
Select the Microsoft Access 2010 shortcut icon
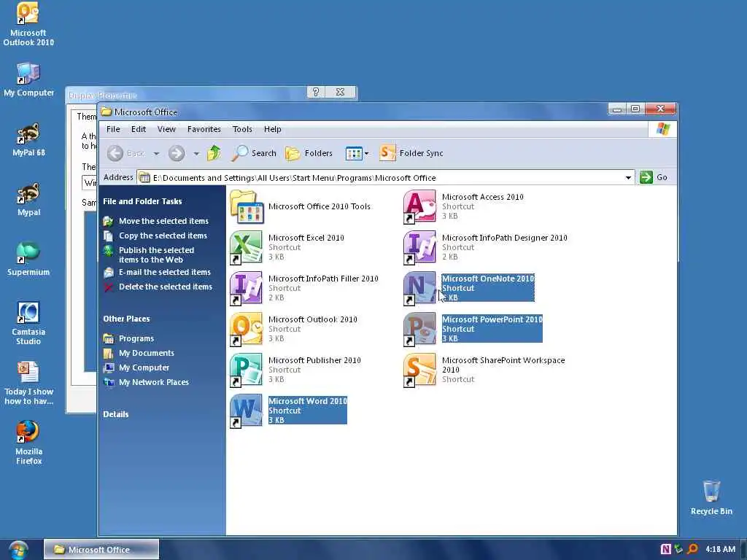pos(419,207)
